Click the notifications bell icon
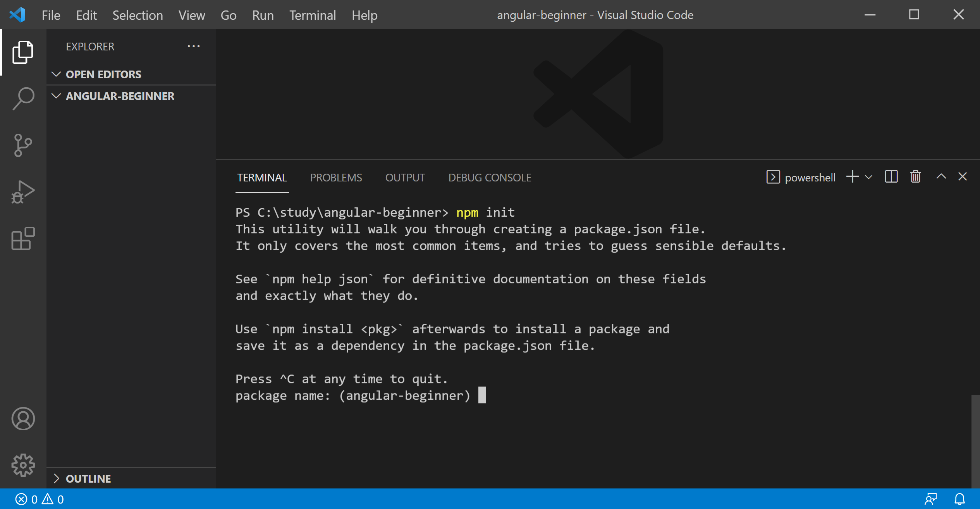The width and height of the screenshot is (980, 509). tap(959, 499)
